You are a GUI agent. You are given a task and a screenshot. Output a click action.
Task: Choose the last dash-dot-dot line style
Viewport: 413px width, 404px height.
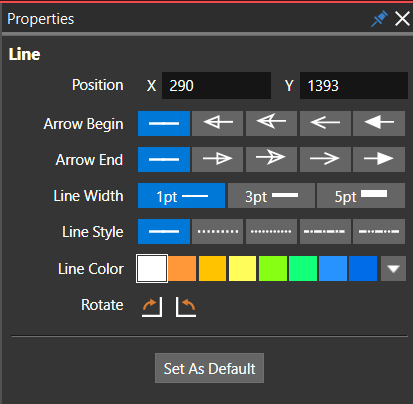click(x=379, y=231)
